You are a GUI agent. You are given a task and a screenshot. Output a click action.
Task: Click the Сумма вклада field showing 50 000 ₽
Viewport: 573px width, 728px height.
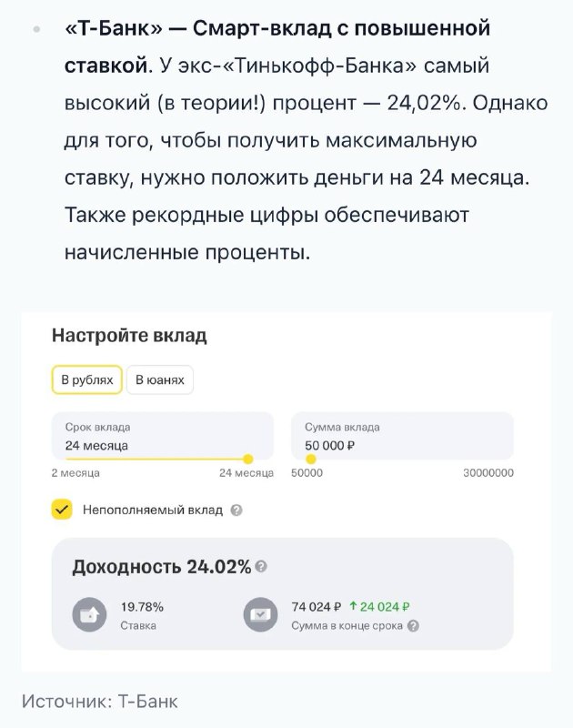click(402, 436)
